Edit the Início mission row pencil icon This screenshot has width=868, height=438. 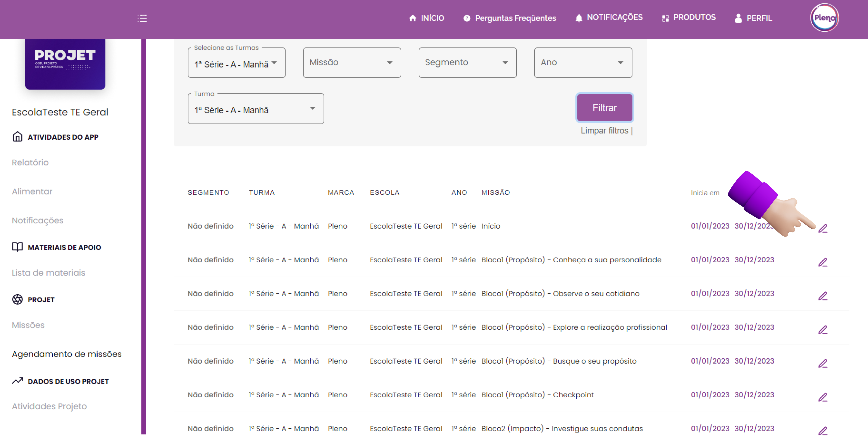pos(823,229)
